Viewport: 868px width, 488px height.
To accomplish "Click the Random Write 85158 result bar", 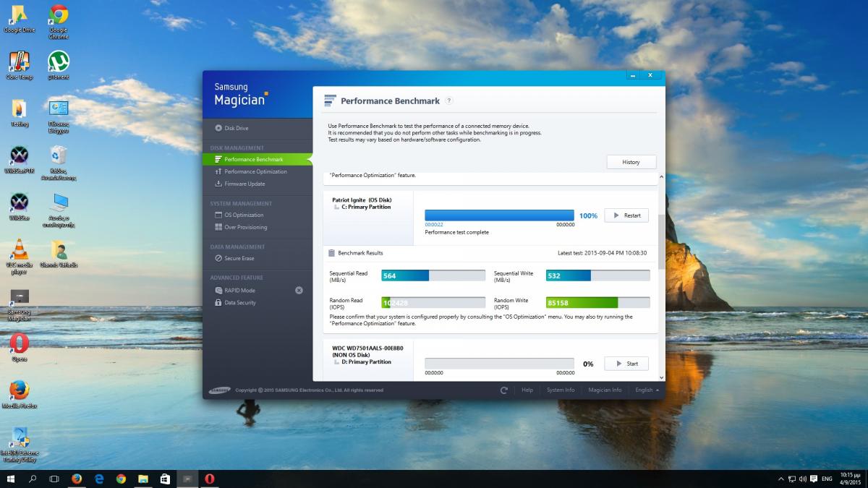I will click(x=598, y=302).
